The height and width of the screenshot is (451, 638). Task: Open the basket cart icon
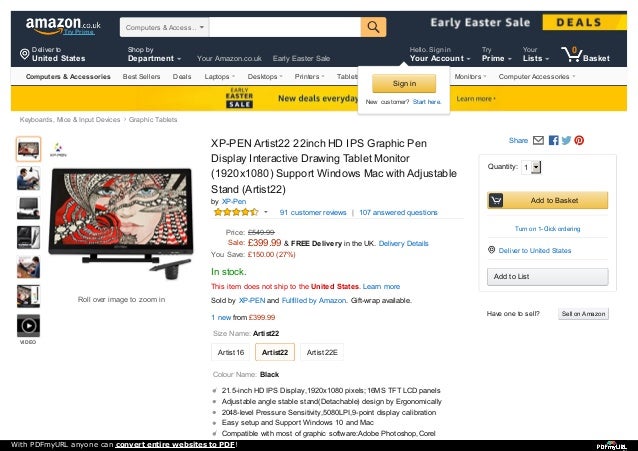(x=571, y=54)
